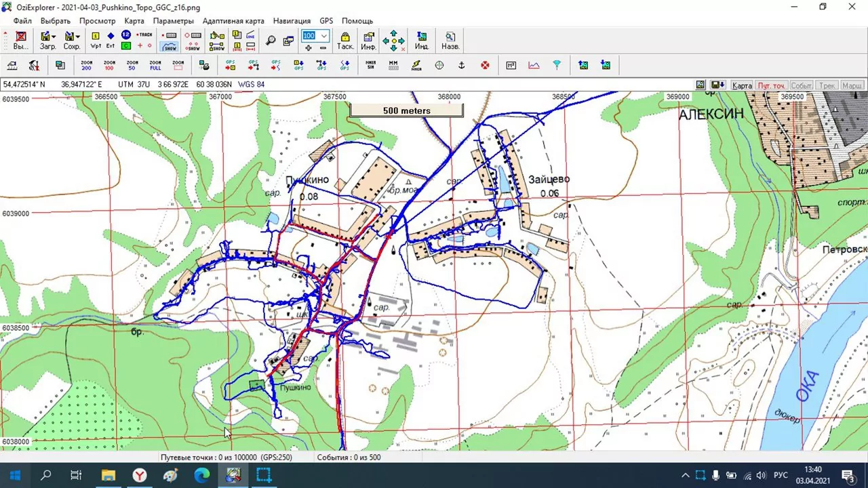
Task: Open Yandex Browser from the taskbar
Action: (x=139, y=475)
